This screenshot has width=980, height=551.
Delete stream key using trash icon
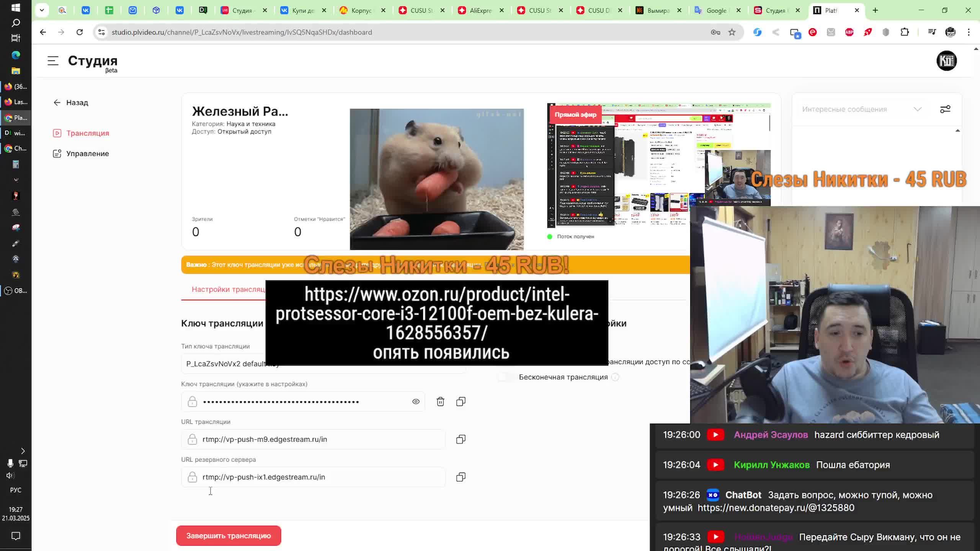point(440,401)
